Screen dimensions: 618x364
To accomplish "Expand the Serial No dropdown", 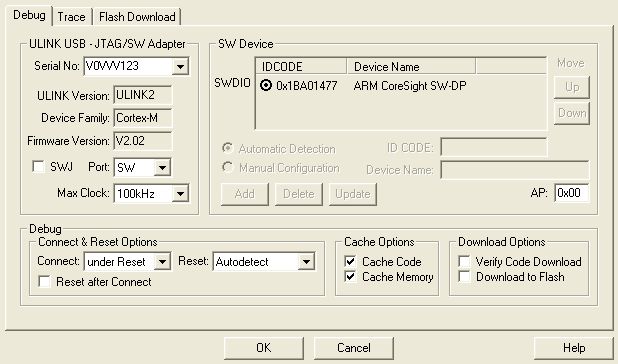I will (x=180, y=66).
